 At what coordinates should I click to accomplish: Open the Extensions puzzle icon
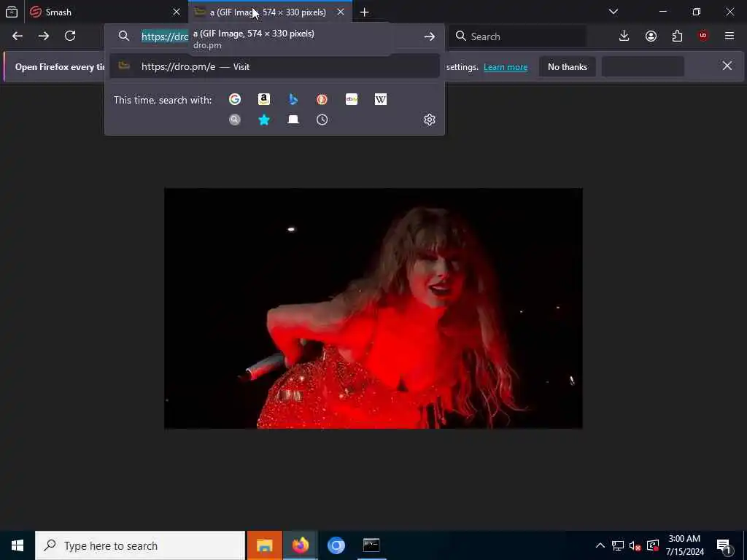(677, 36)
